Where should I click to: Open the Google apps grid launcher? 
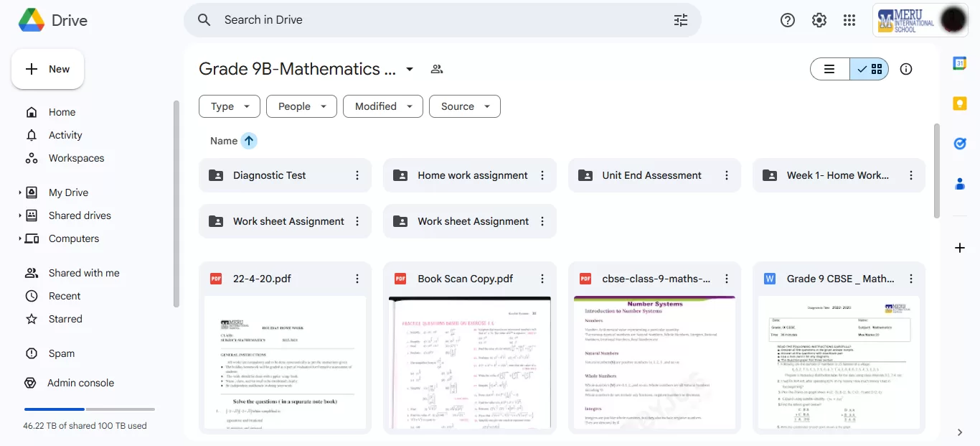(849, 20)
